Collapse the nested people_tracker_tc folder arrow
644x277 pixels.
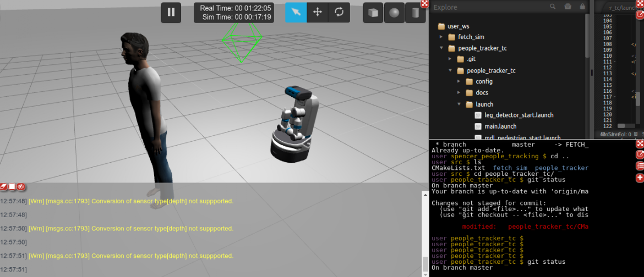point(450,70)
